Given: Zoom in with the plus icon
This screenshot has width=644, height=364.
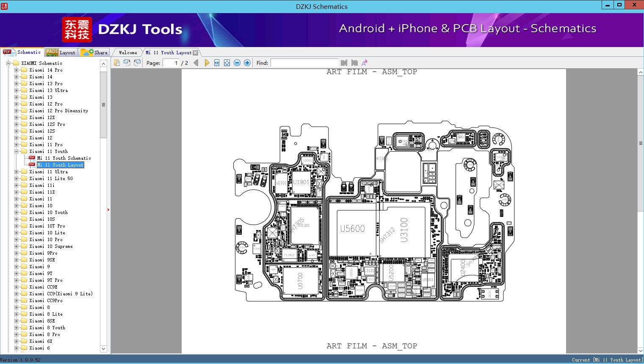Looking at the screenshot, I should 247,63.
